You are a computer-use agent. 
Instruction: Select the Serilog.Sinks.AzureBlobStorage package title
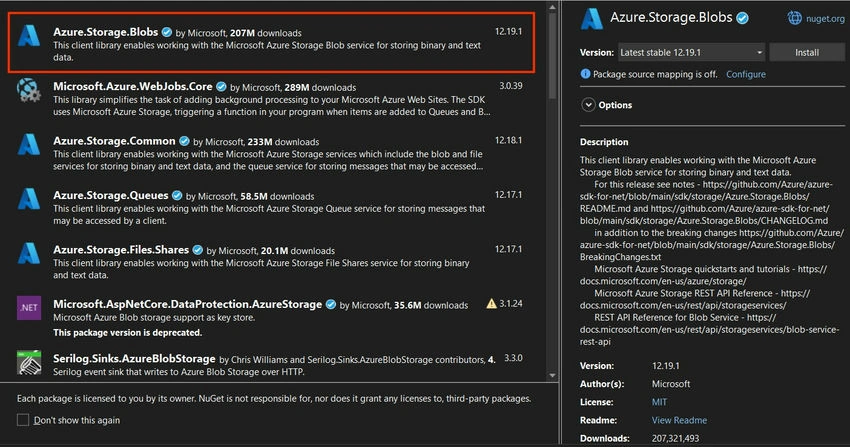click(x=134, y=359)
